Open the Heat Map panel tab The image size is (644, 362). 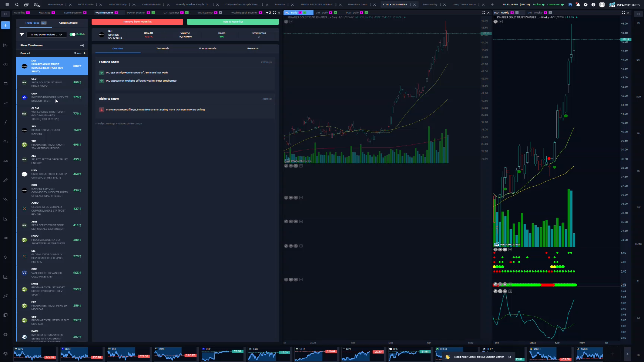[x=44, y=13]
